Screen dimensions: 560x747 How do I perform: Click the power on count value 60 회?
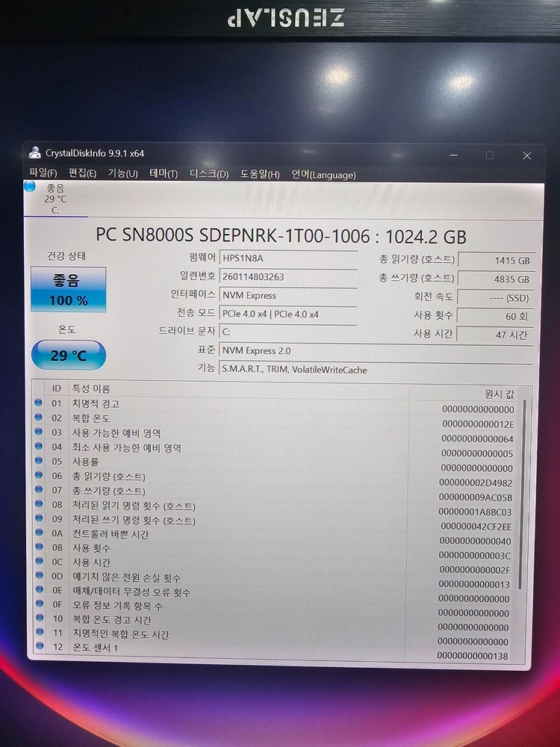[x=497, y=316]
